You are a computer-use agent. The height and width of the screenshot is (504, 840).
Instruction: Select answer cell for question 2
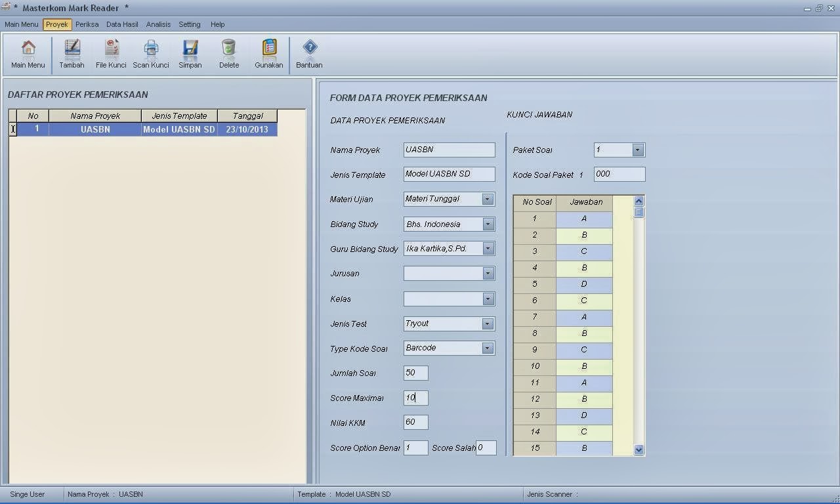[x=584, y=235]
